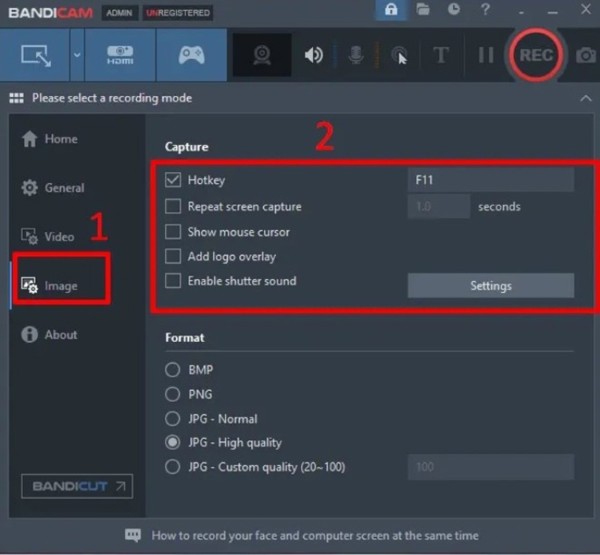Click the F11 hotkey input field
This screenshot has height=555, width=600.
(490, 181)
